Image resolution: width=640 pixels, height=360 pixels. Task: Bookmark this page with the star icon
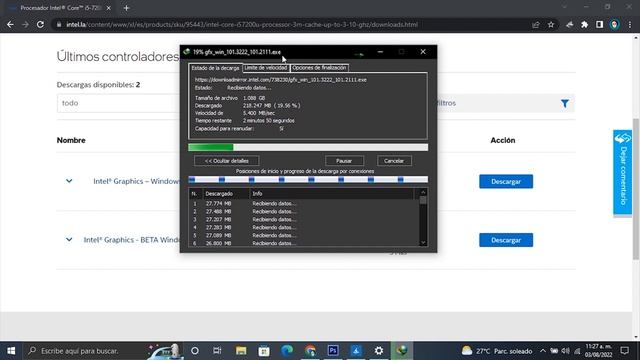click(551, 24)
